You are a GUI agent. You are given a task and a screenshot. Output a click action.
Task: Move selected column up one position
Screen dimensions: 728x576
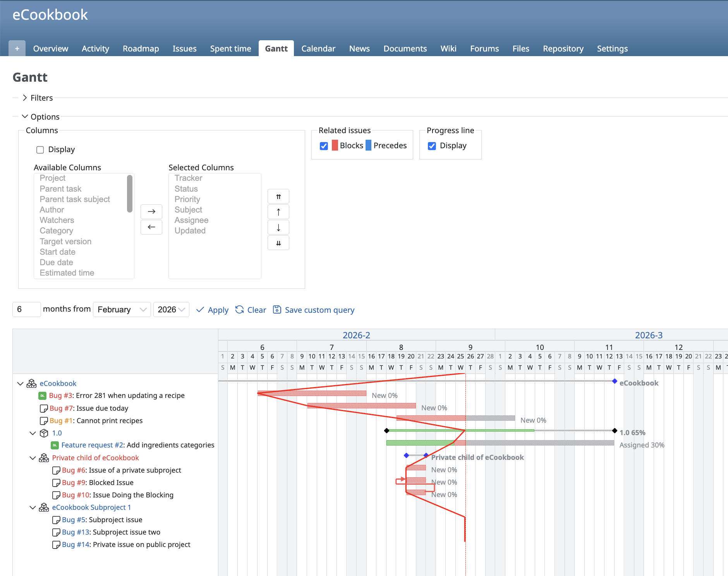click(278, 212)
